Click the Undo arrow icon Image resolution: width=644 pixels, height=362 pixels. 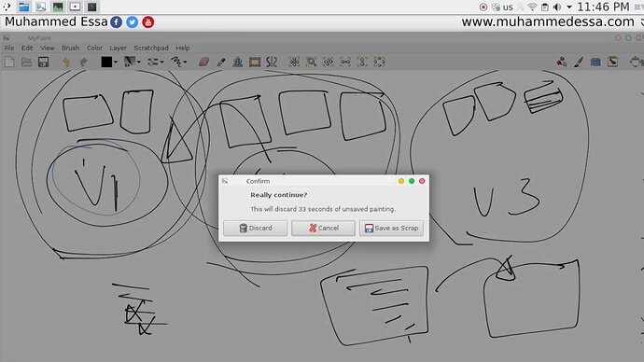click(66, 62)
